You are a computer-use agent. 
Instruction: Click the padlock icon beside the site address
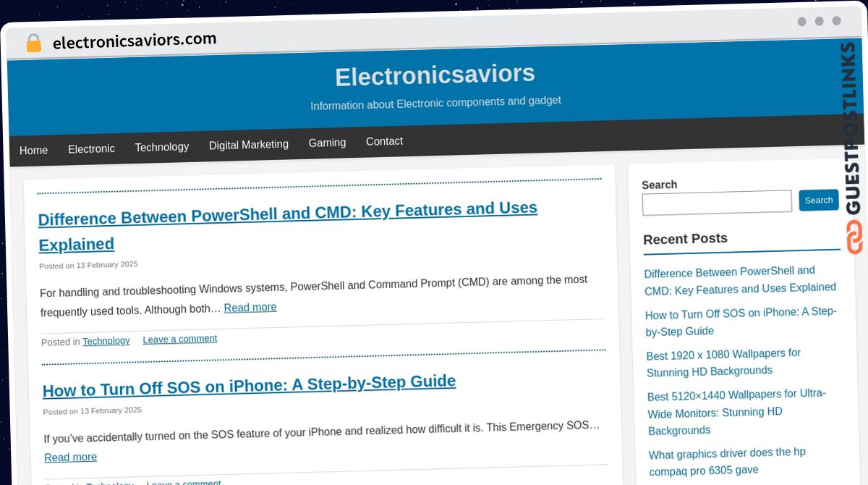point(33,43)
